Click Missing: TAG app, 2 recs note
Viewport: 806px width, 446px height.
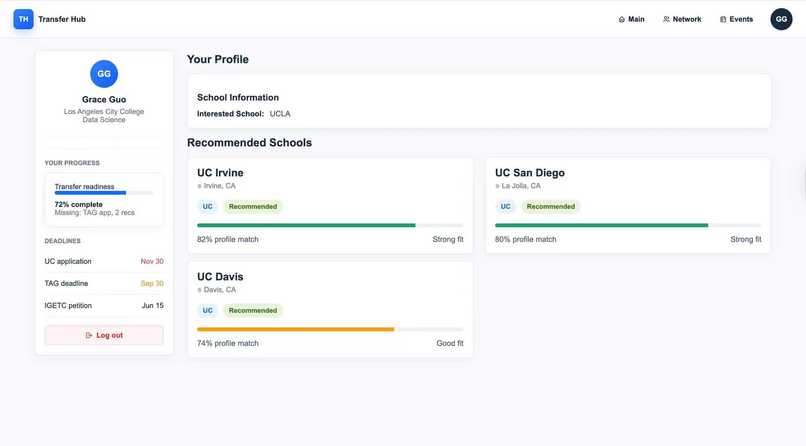95,212
